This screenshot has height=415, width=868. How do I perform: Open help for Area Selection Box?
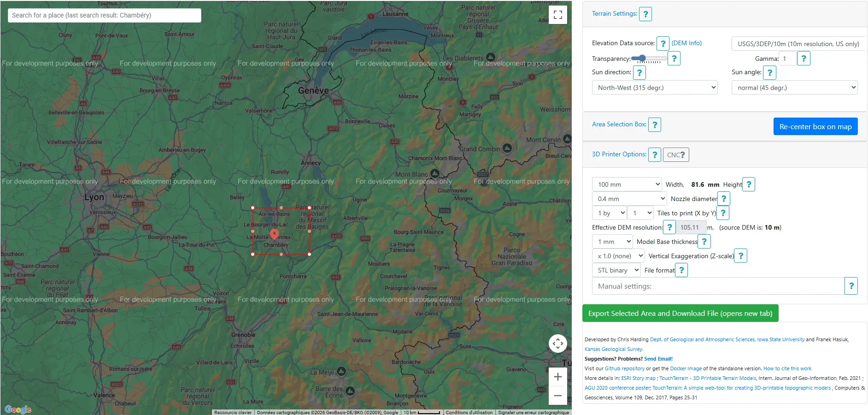click(x=655, y=125)
